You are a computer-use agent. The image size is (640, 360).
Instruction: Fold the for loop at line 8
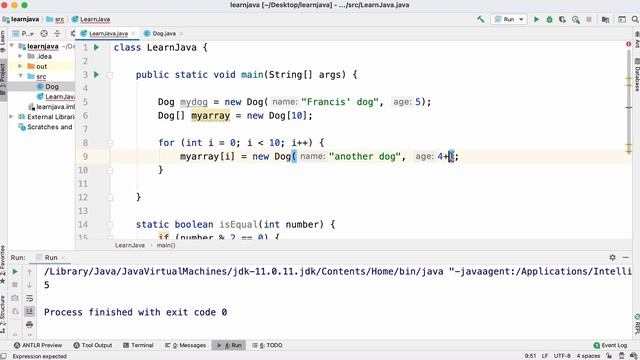pyautogui.click(x=110, y=143)
